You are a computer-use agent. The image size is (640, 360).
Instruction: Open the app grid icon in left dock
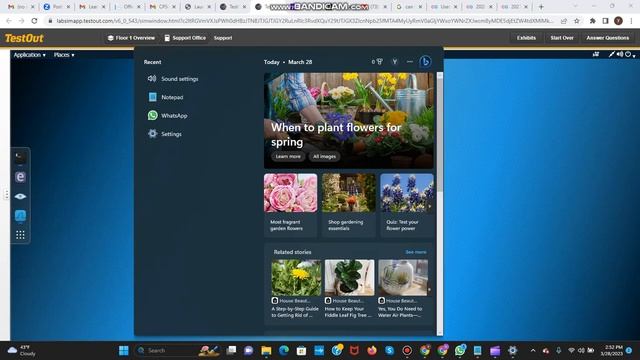(20, 235)
